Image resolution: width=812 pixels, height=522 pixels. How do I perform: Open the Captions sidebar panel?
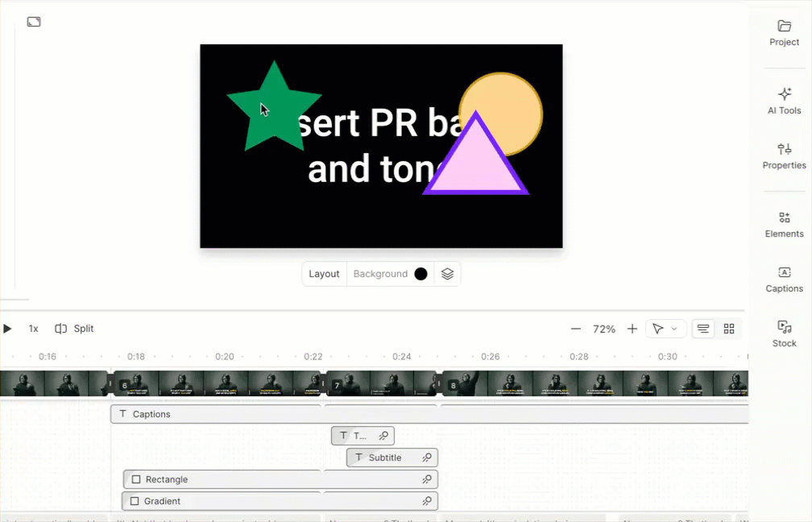(x=784, y=279)
